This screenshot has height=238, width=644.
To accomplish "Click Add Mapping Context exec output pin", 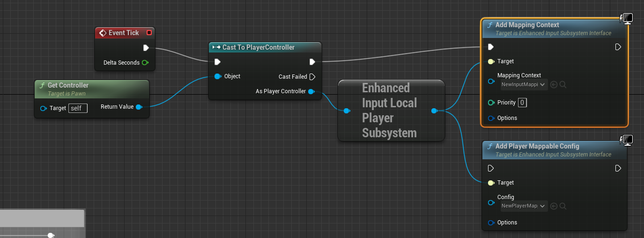I will pyautogui.click(x=618, y=47).
